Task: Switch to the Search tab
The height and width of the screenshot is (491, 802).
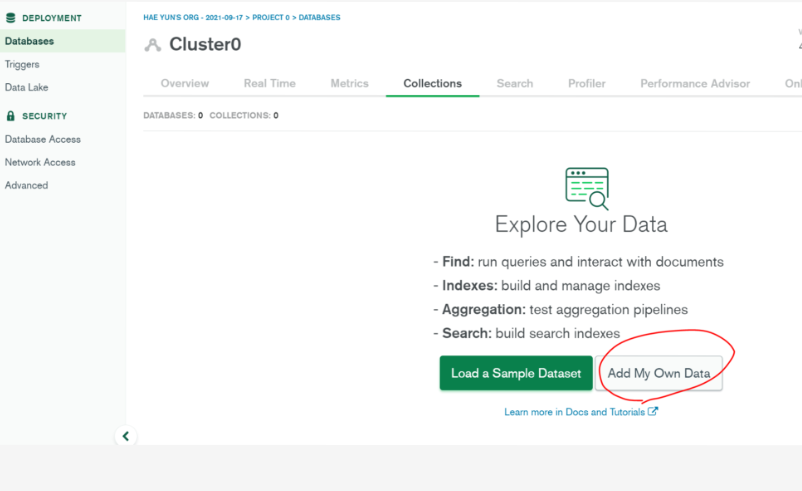Action: [x=515, y=83]
